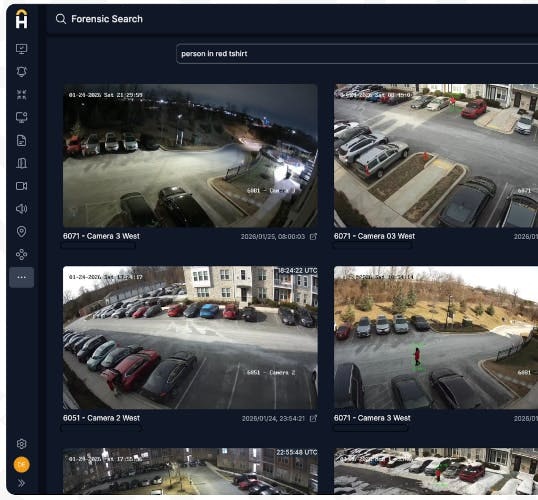Click the H logo in the sidebar

point(22,19)
